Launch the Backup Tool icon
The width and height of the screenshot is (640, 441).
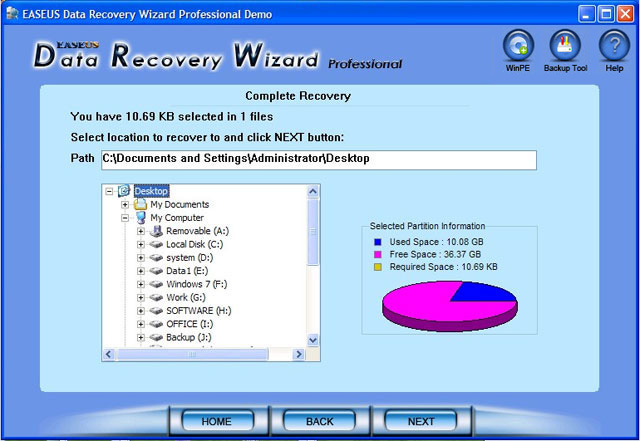point(565,45)
